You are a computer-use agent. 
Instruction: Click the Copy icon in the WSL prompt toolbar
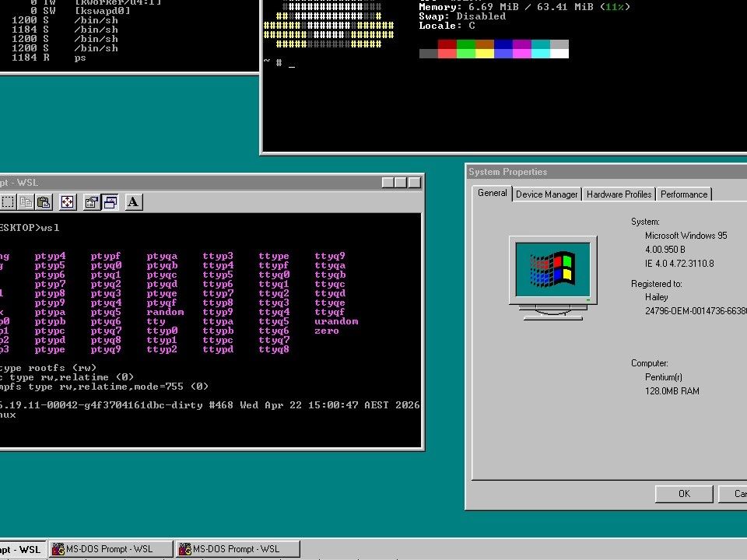(x=26, y=202)
